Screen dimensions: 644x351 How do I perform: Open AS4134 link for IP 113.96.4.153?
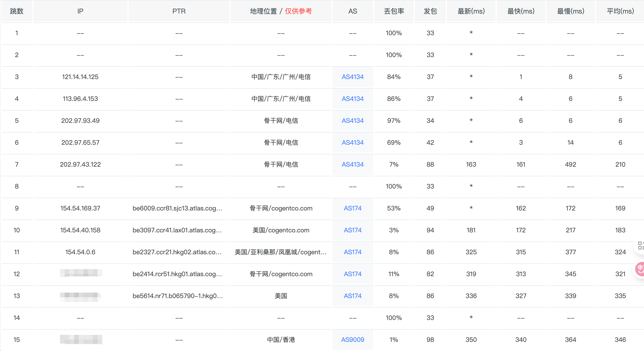tap(353, 99)
